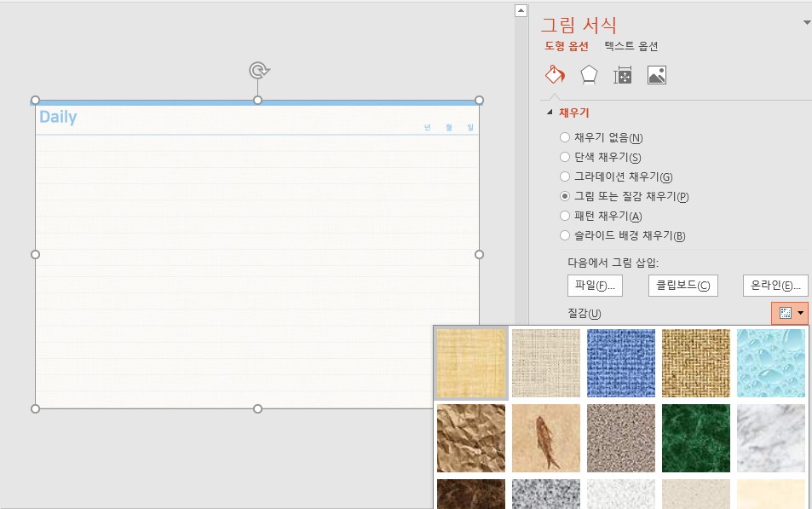Choose the brown marble texture swatch
This screenshot has height=509, width=812.
point(470,494)
